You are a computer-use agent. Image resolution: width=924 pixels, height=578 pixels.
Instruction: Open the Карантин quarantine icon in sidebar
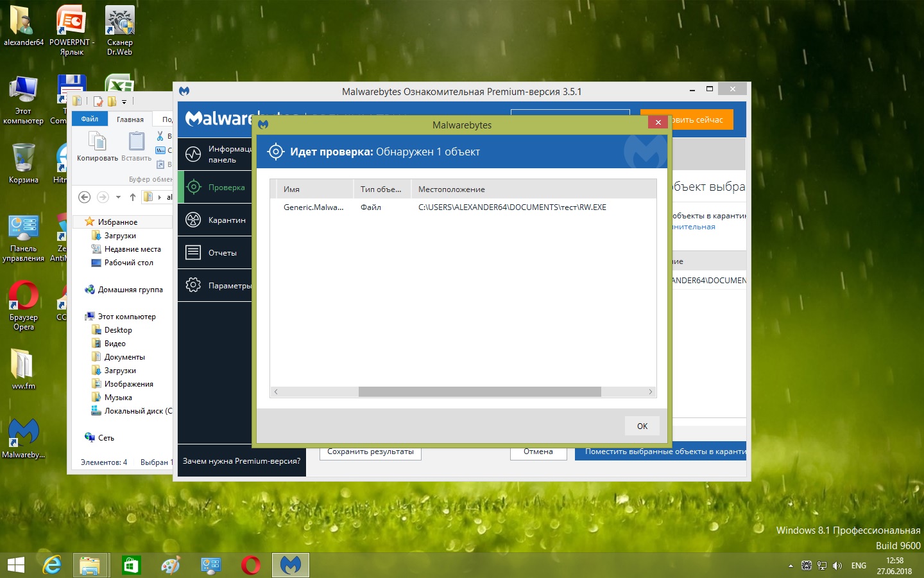coord(193,220)
